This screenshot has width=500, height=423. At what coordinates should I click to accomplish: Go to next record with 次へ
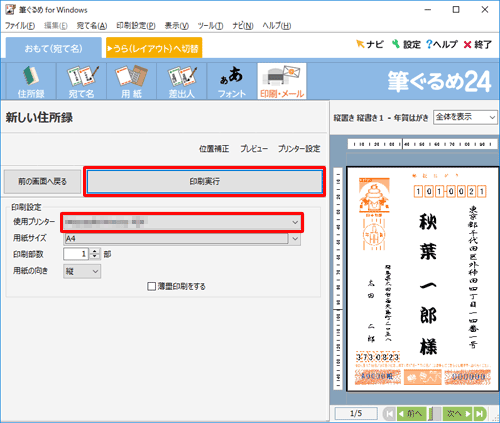458,414
